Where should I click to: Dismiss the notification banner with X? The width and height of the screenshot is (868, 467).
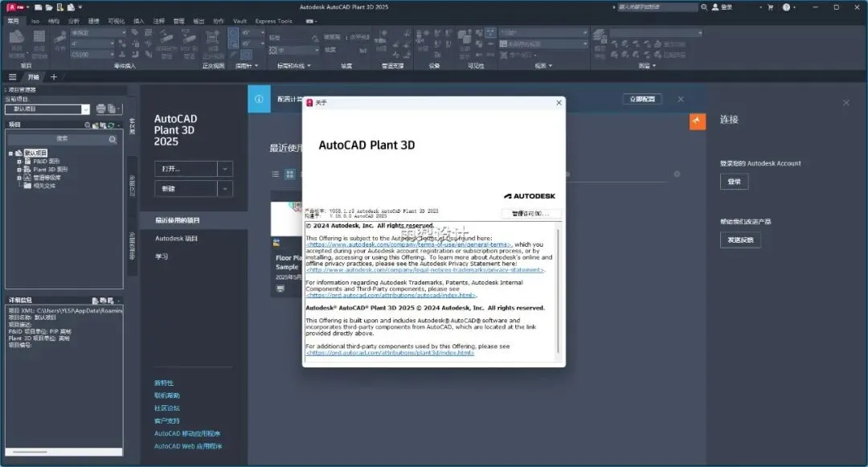(681, 99)
